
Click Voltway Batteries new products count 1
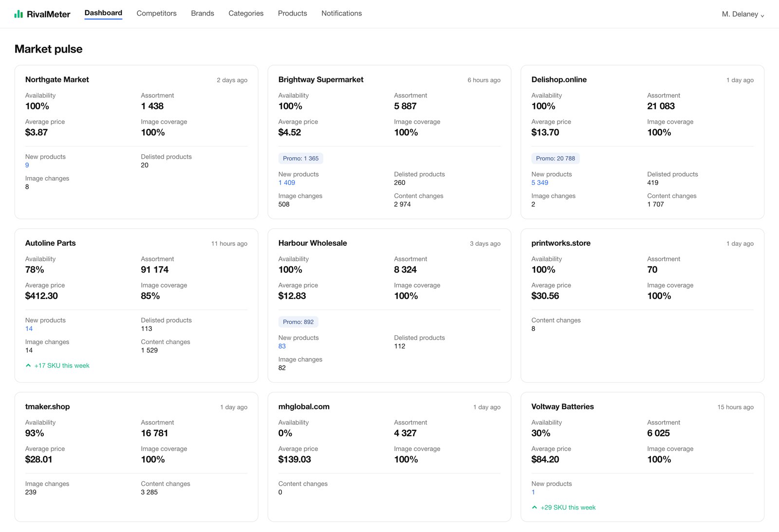pos(533,492)
